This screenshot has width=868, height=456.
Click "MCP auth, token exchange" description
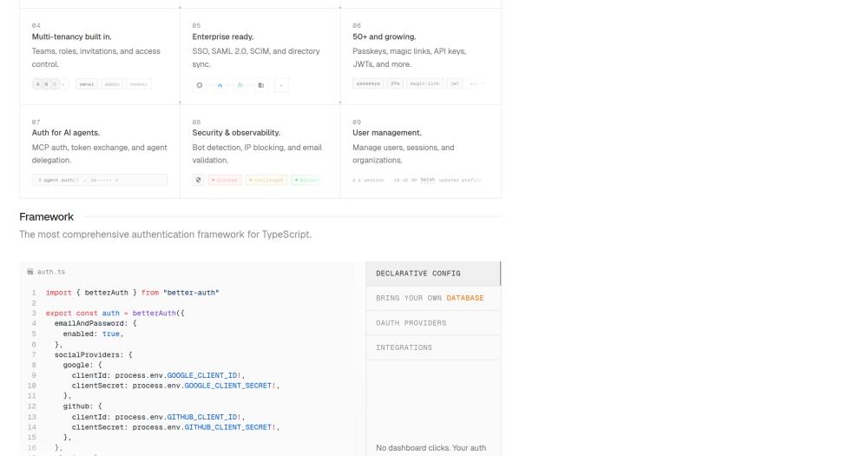point(99,154)
